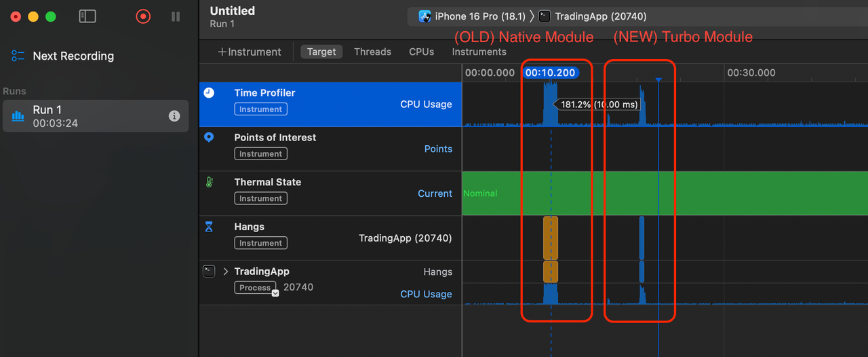Click the Points of Interest pin icon
The height and width of the screenshot is (357, 868).
point(209,137)
